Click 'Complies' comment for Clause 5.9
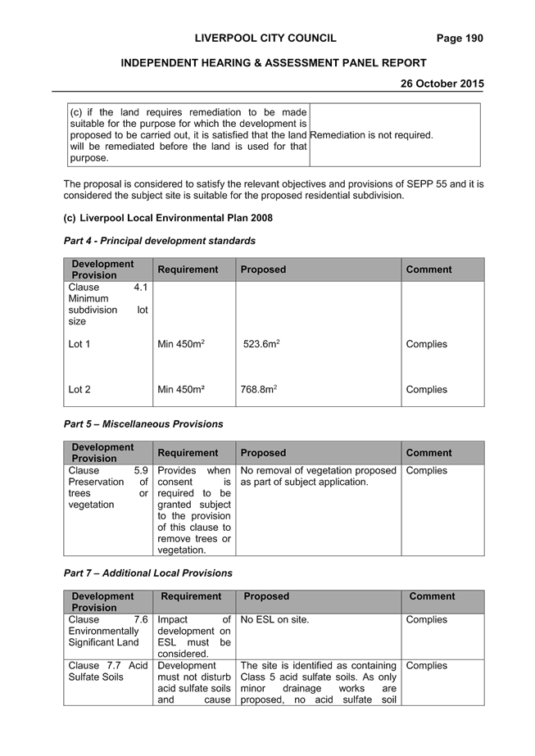Viewport: 535px width, 756px height. [x=427, y=470]
